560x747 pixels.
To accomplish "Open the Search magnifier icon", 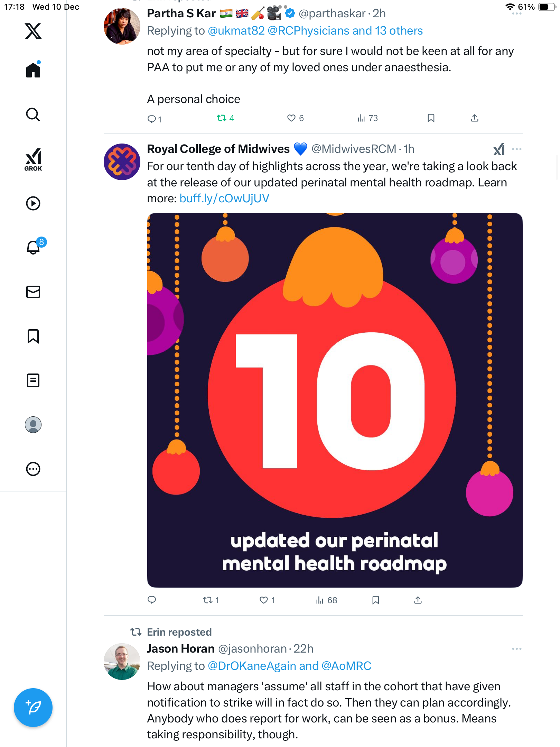I will pyautogui.click(x=33, y=114).
